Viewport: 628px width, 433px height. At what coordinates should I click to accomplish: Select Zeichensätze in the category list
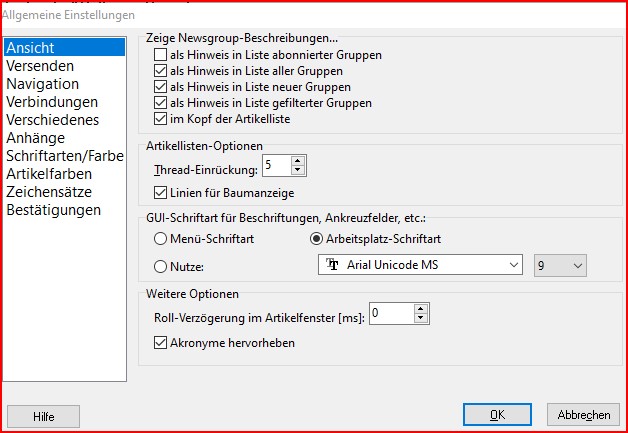pos(49,192)
